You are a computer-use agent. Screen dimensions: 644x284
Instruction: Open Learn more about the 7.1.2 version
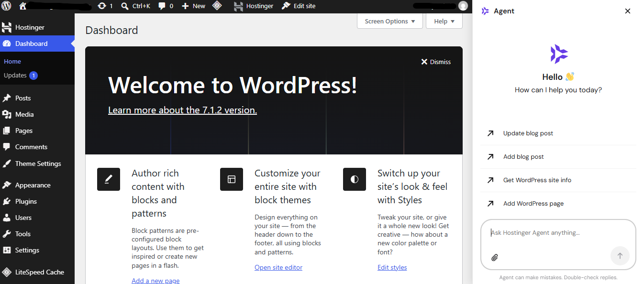182,110
